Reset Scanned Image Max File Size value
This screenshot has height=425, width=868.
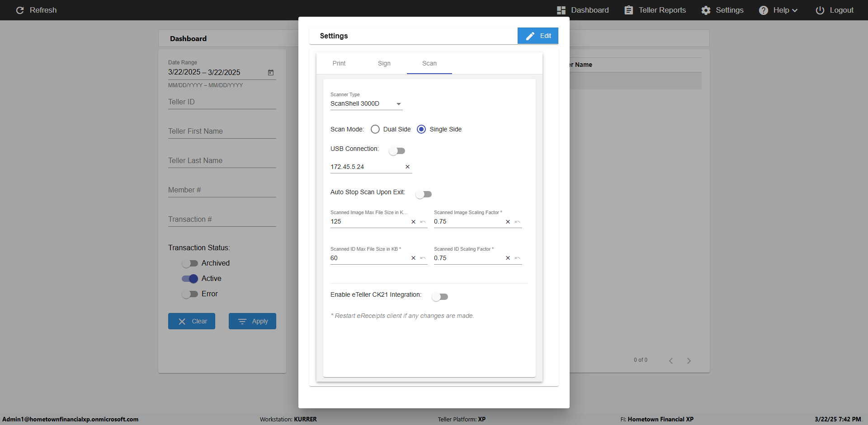[423, 222]
